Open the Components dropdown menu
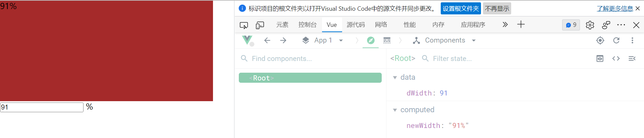The height and width of the screenshot is (138, 644). tap(444, 41)
